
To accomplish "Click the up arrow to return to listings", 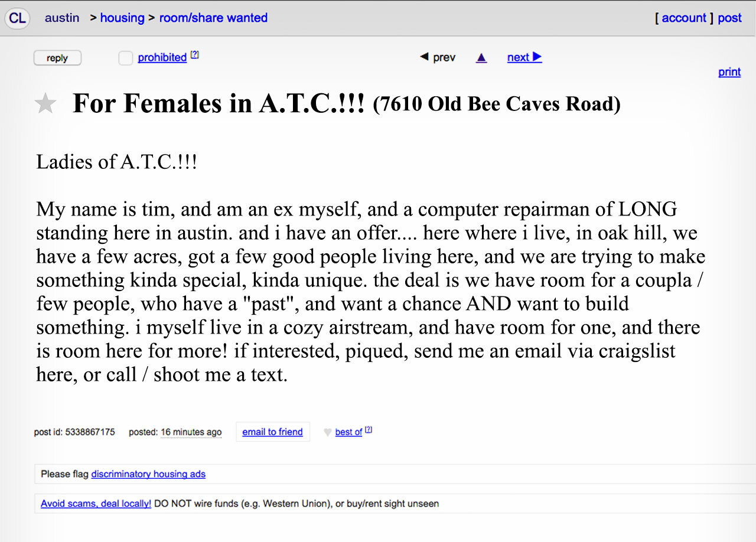I will 481,57.
